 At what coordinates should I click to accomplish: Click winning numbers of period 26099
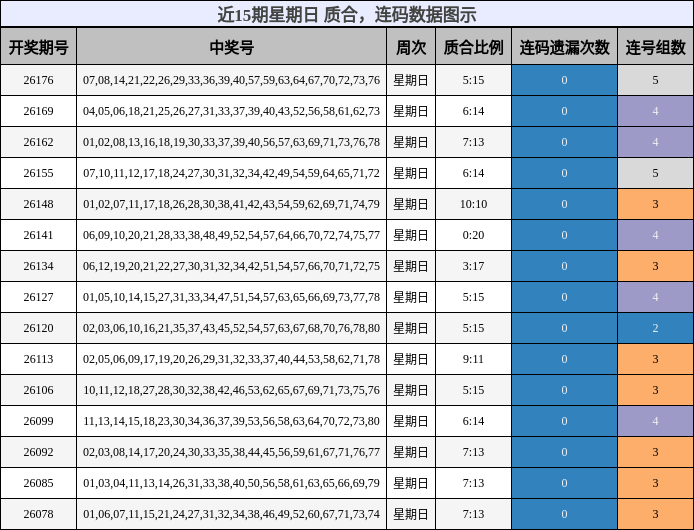coord(231,421)
